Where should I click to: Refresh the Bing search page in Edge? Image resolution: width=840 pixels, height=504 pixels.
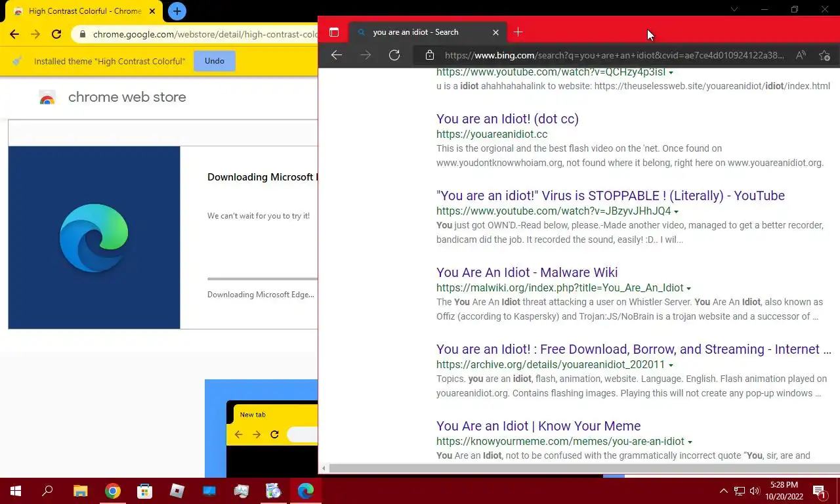394,55
